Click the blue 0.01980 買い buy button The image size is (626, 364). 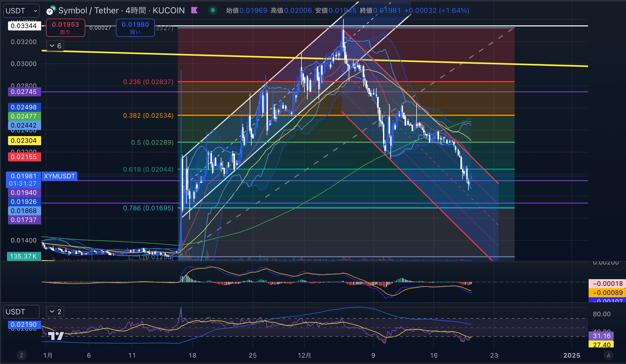click(135, 28)
